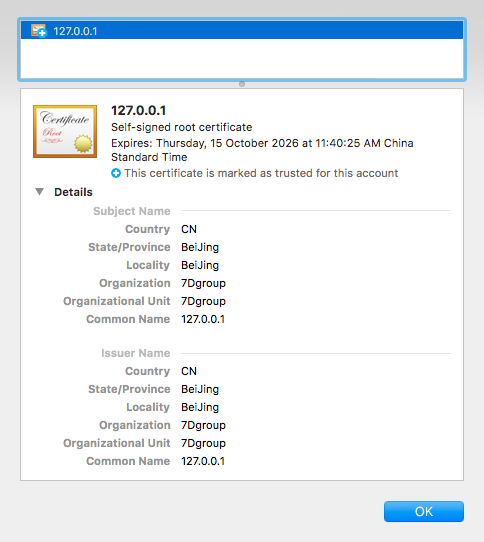The width and height of the screenshot is (484, 542).
Task: Click the blue plus trust badge icon
Action: [116, 173]
